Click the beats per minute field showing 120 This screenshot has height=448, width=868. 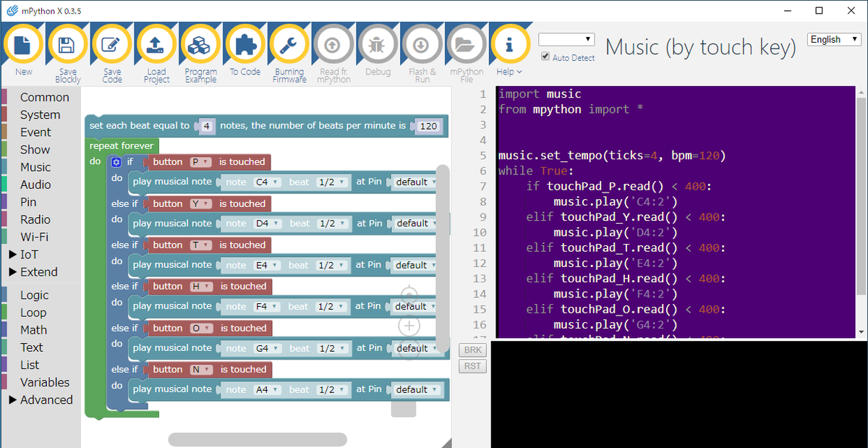pos(429,126)
